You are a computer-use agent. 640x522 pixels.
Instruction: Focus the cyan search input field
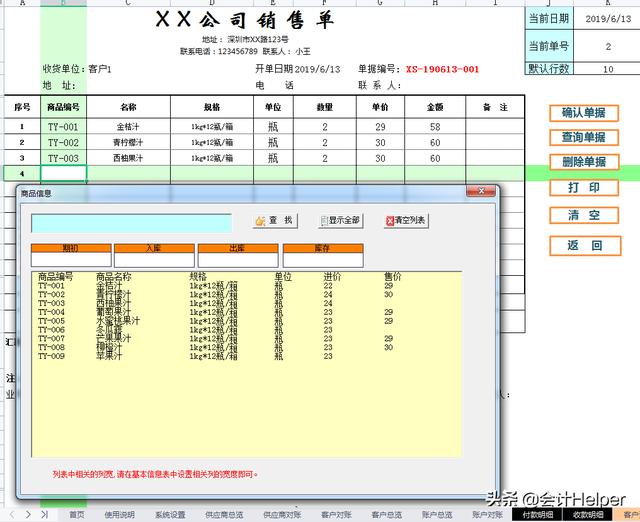131,223
